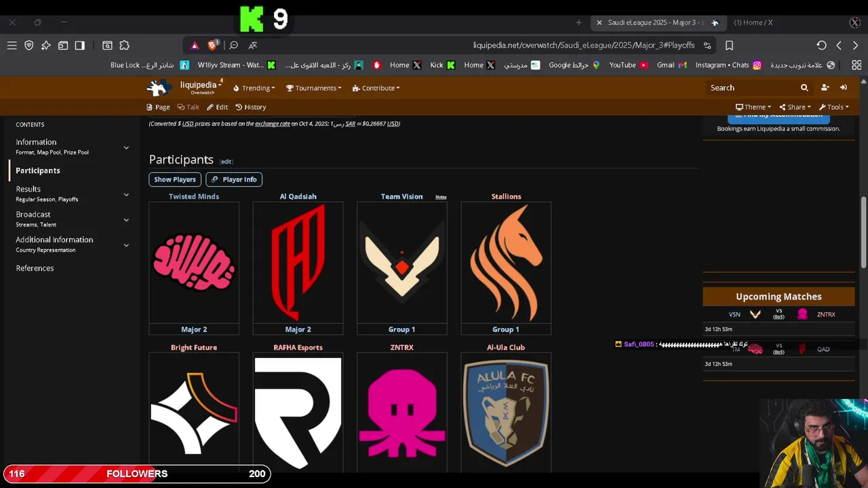Open the Tools dropdown

(834, 107)
